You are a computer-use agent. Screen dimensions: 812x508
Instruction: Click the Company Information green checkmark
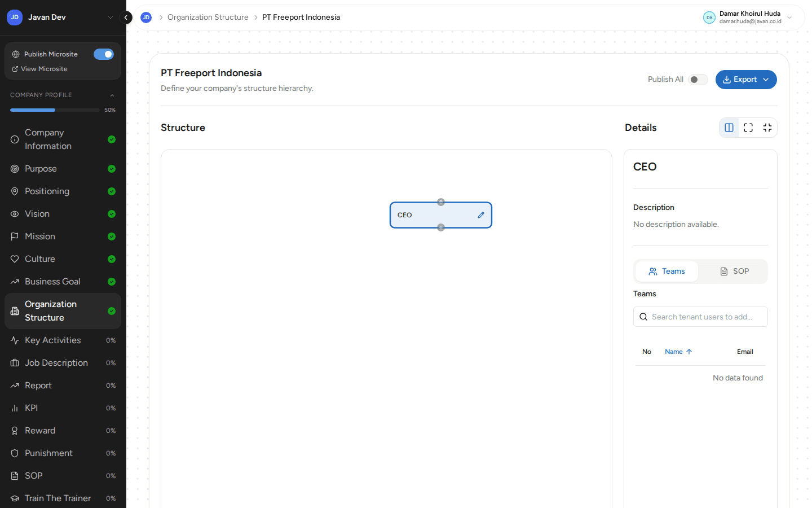[x=112, y=139]
